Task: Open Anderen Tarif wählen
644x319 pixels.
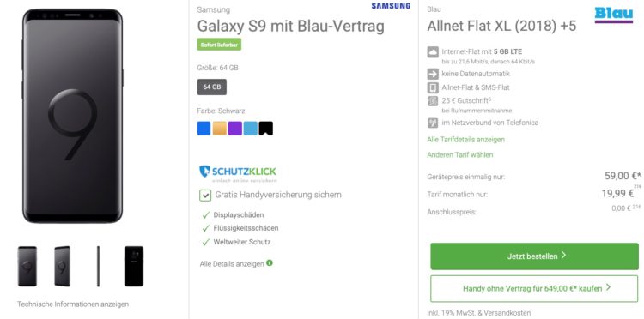Action: 460,155
